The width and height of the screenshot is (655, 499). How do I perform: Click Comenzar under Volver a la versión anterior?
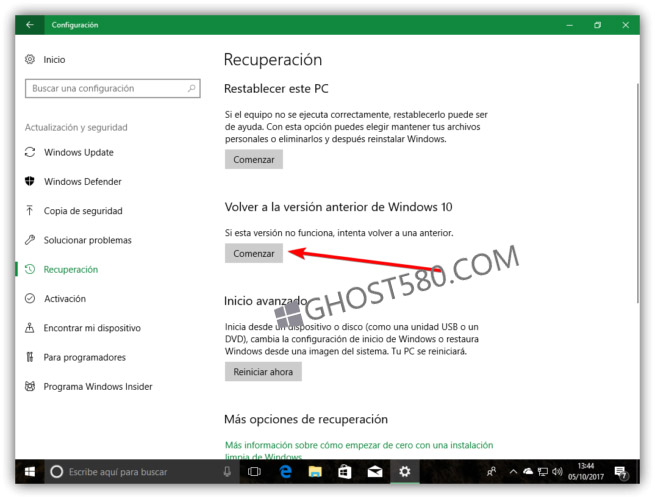(x=254, y=253)
